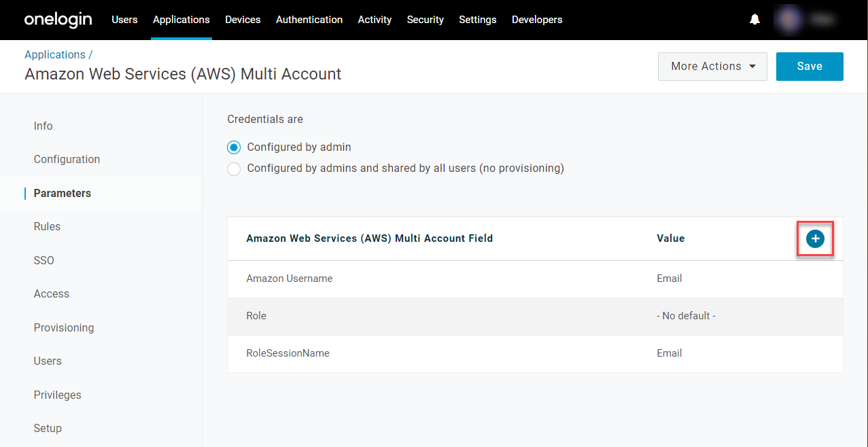Viewport: 868px width, 447px height.
Task: Open the Authentication menu
Action: (x=309, y=20)
